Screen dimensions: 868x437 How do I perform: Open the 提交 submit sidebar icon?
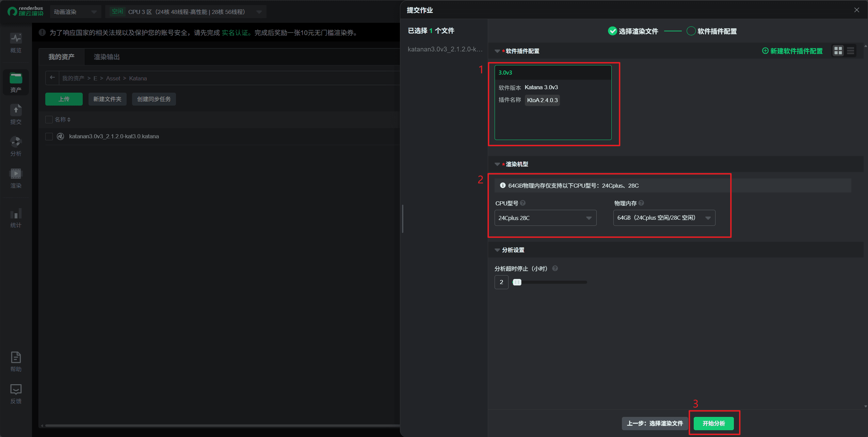[x=16, y=114]
